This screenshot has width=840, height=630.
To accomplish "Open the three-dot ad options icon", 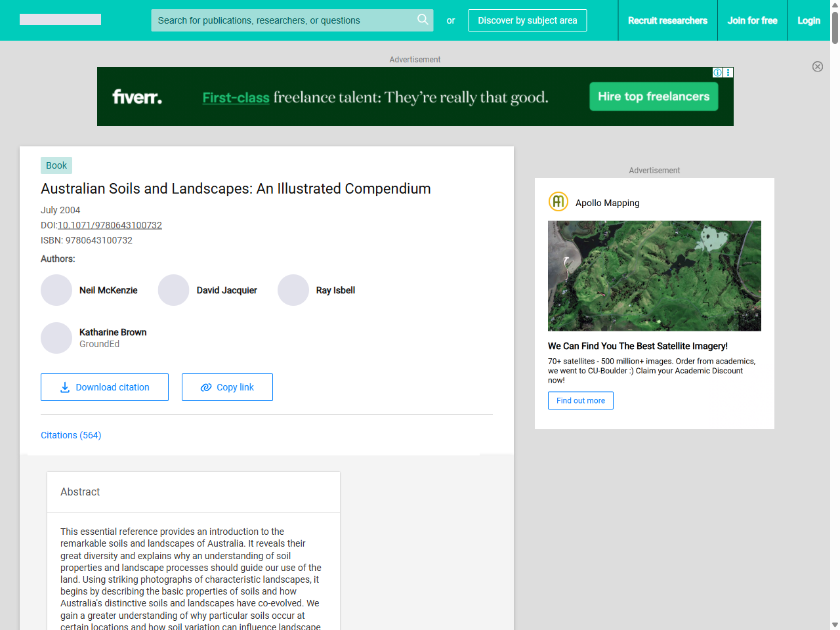I will pyautogui.click(x=727, y=72).
